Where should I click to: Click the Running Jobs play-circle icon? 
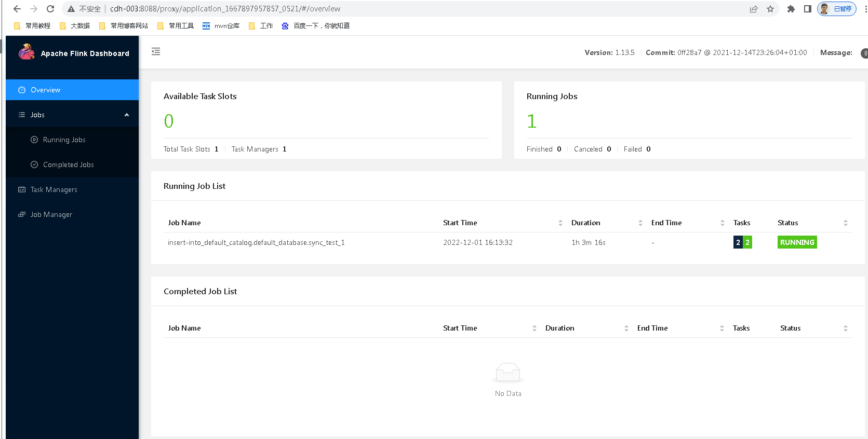point(34,140)
